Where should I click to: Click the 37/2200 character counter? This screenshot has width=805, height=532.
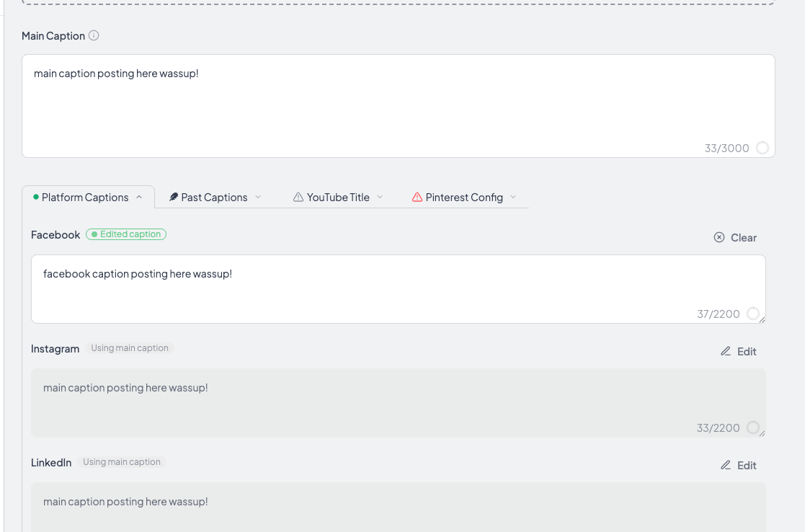719,314
